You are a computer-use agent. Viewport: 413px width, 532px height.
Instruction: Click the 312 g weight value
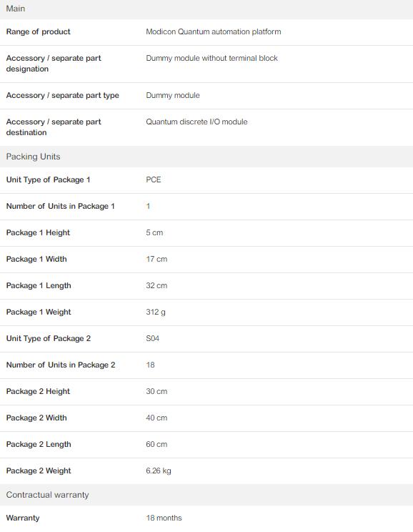tap(156, 312)
